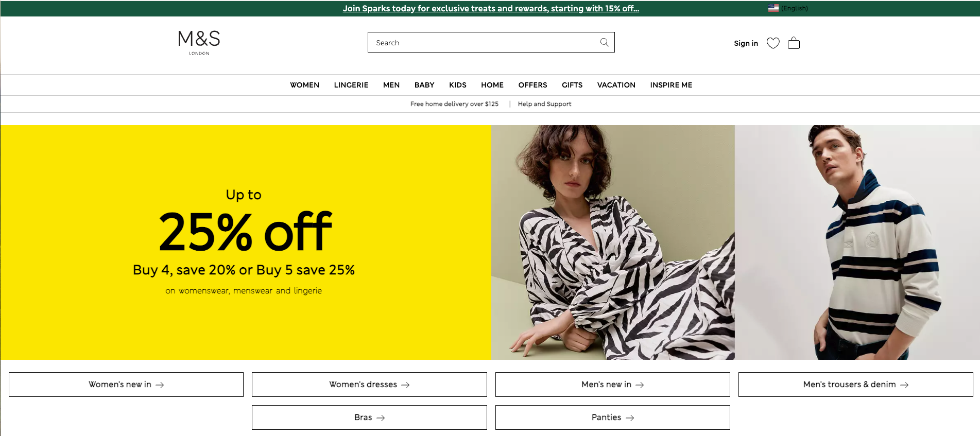The image size is (980, 436).
Task: Click the Bras category button
Action: [x=369, y=417]
